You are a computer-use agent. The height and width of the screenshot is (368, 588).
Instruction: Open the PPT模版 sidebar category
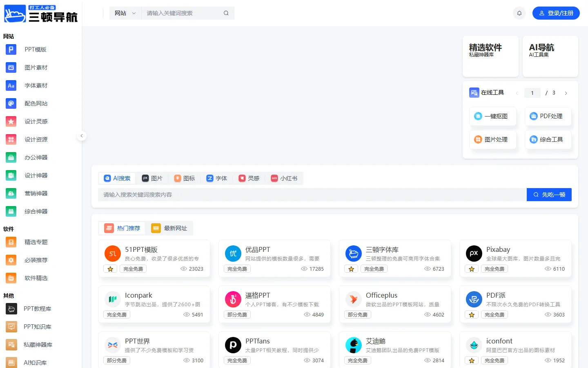click(36, 49)
